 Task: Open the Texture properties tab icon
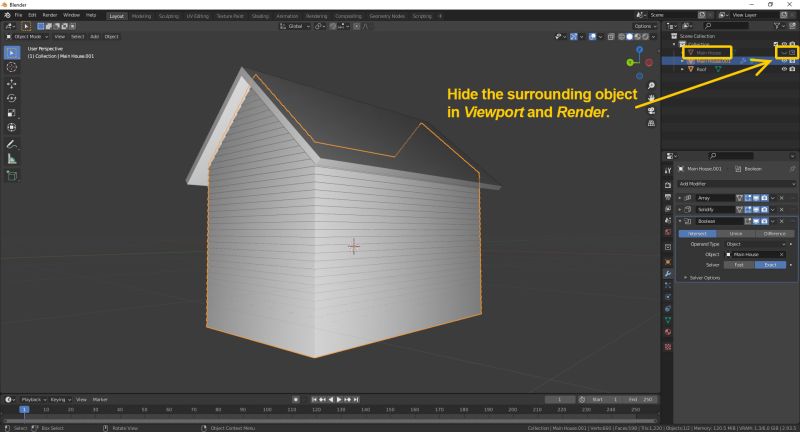click(x=668, y=347)
